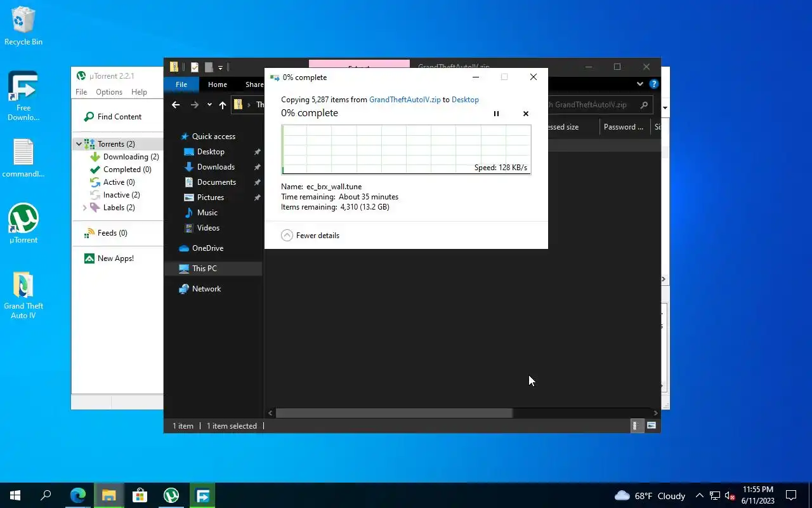The image size is (812, 508).
Task: Go back in File Explorer
Action: coord(176,105)
